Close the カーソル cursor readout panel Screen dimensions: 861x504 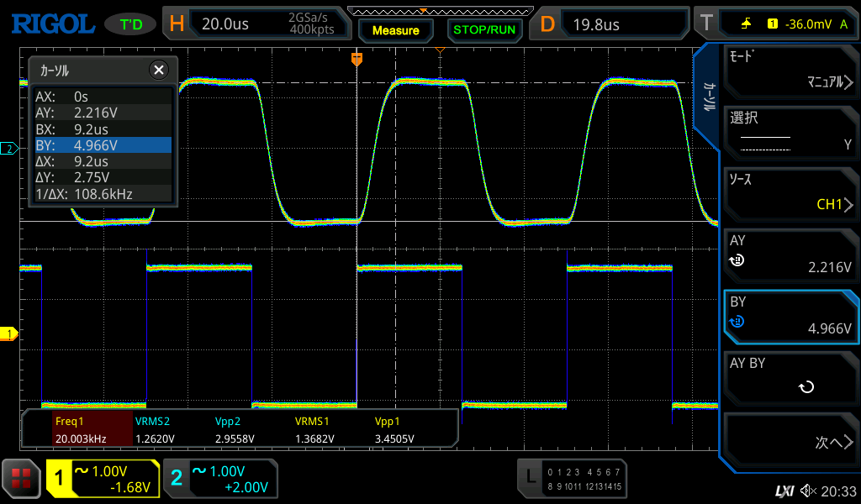coord(158,70)
